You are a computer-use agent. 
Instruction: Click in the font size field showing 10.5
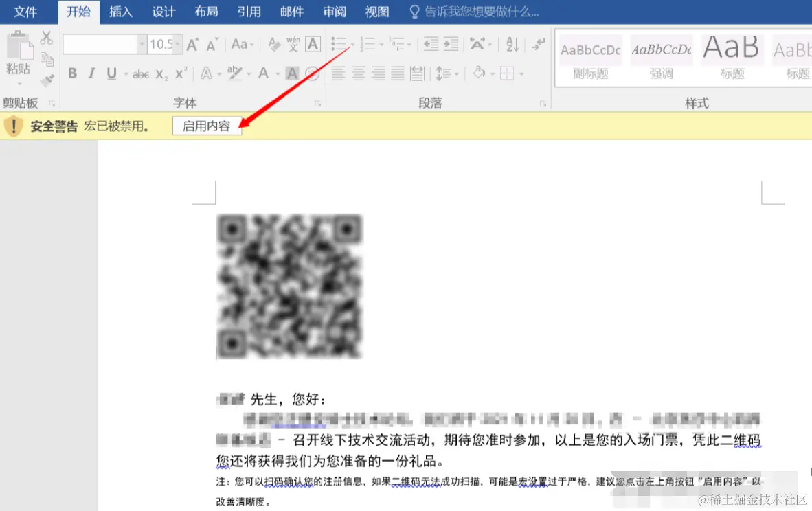click(x=160, y=45)
